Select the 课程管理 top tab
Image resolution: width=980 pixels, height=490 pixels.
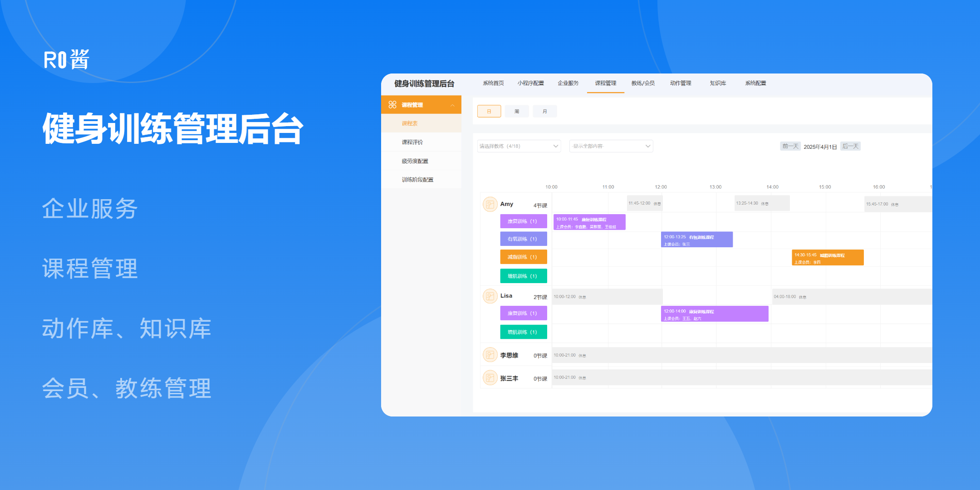606,83
